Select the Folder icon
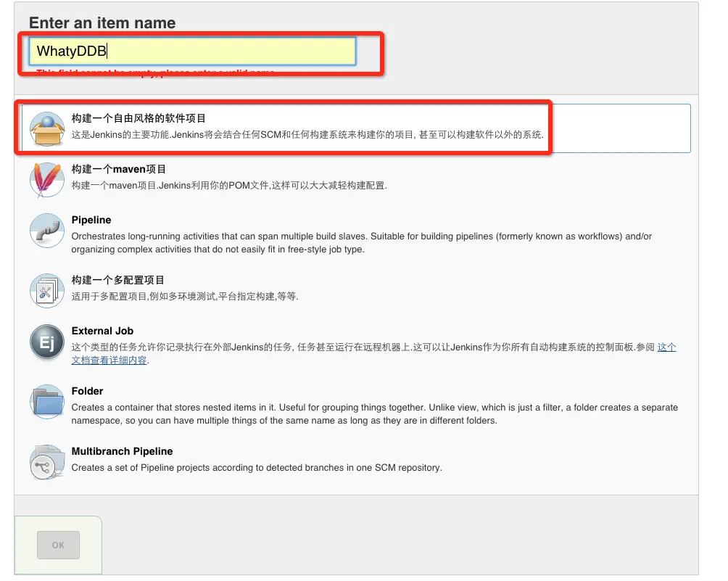 (x=47, y=402)
